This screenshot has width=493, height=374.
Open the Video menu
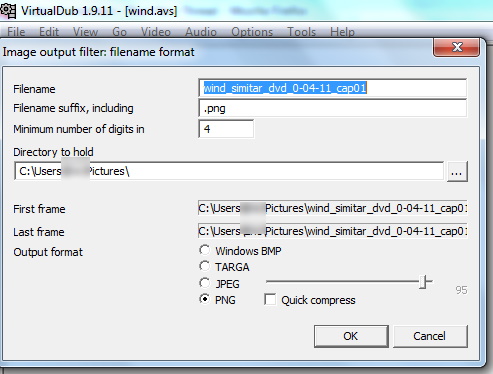(156, 32)
